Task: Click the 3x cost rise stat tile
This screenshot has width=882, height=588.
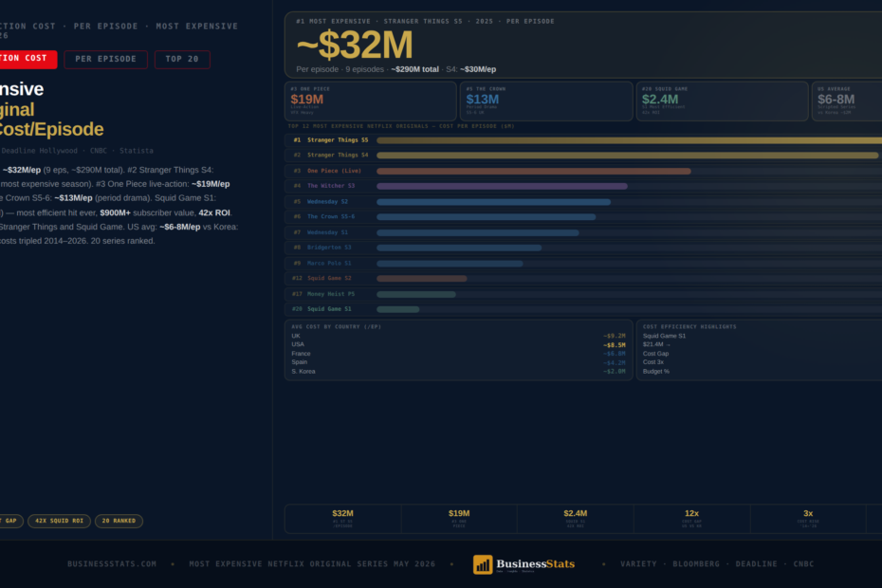Action: tap(808, 519)
